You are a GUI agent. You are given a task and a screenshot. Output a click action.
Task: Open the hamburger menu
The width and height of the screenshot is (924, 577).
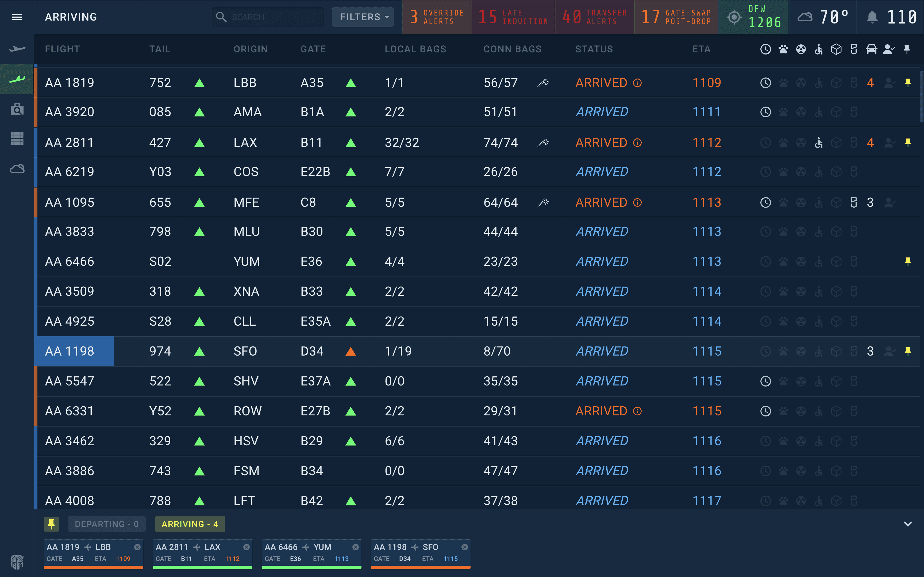(17, 17)
